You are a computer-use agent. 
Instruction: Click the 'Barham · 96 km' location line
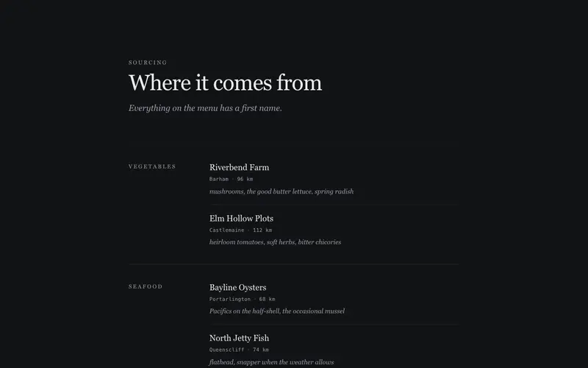231,179
